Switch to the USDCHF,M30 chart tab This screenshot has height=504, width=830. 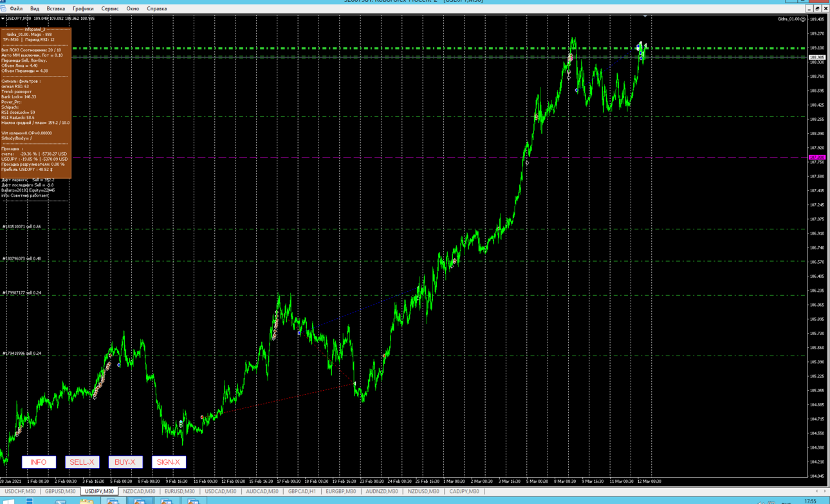pos(21,492)
